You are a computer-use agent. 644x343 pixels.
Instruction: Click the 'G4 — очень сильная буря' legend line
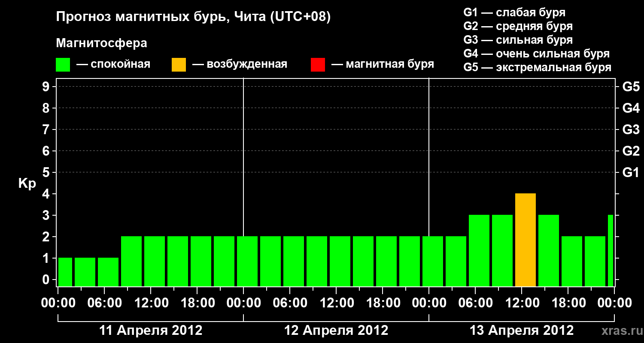click(x=537, y=54)
